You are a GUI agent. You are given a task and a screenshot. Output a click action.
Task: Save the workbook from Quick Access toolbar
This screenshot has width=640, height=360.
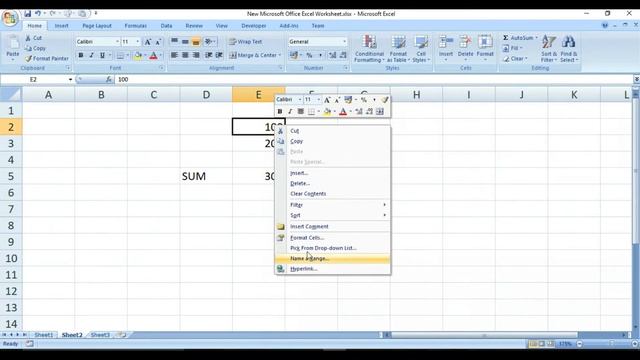pyautogui.click(x=27, y=13)
